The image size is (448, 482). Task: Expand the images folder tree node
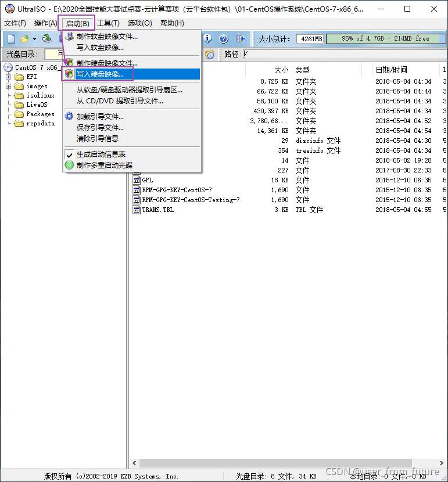click(x=9, y=86)
